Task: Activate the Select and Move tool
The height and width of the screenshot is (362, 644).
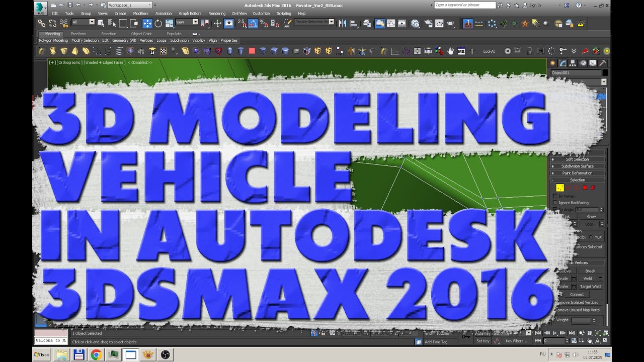Action: (147, 23)
